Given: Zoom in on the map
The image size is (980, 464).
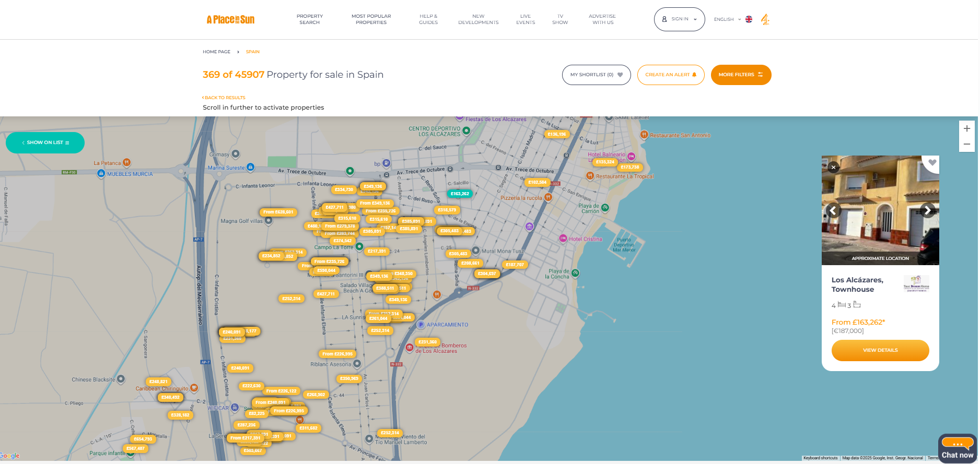Looking at the screenshot, I should 966,128.
